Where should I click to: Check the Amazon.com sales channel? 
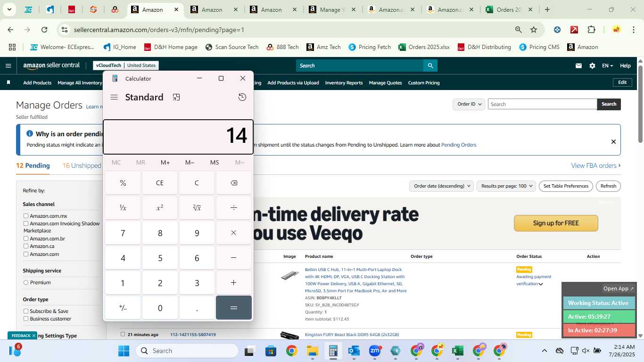(26, 254)
